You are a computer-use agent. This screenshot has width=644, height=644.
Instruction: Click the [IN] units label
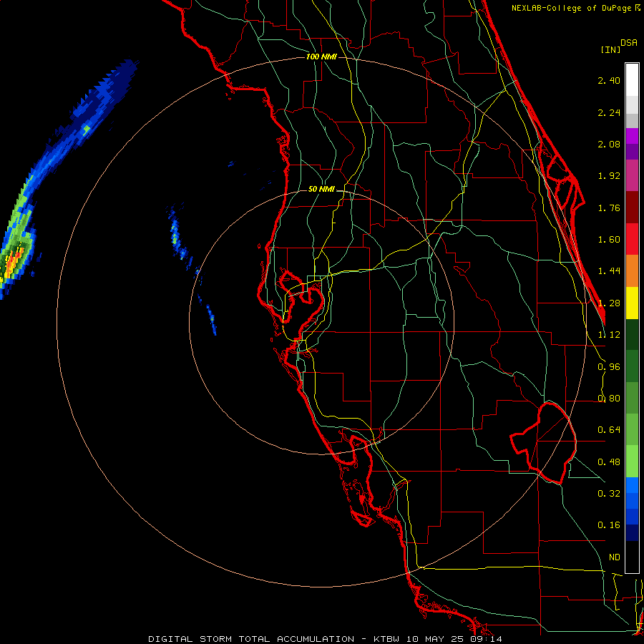[610, 49]
